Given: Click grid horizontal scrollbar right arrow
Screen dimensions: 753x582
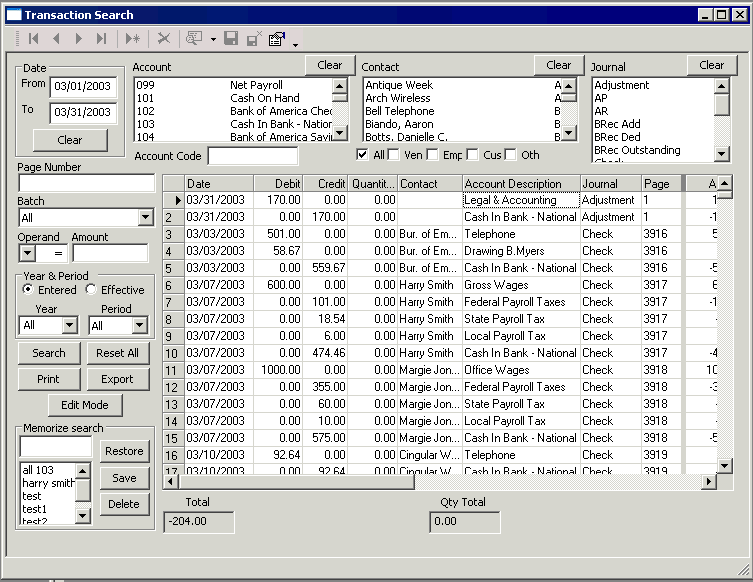Looking at the screenshot, I should click(709, 481).
